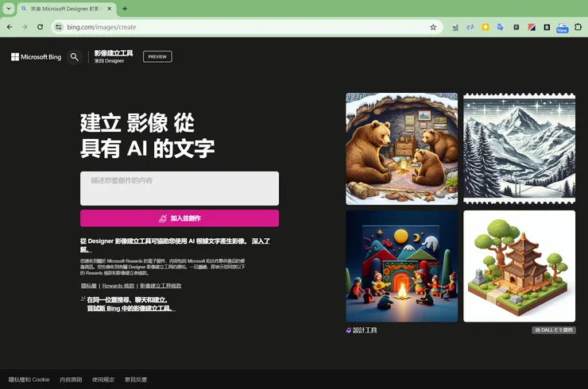Click the dark X extension icon

point(516,27)
